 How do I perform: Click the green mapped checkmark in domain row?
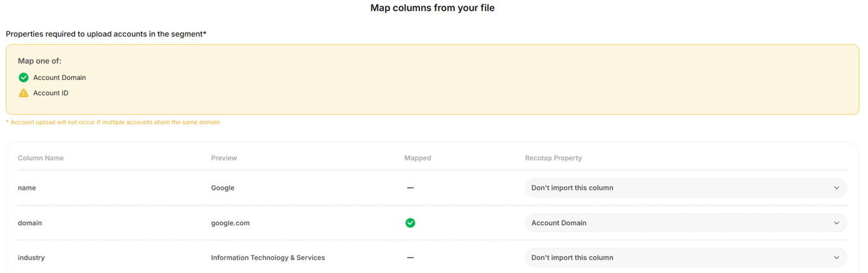click(410, 223)
